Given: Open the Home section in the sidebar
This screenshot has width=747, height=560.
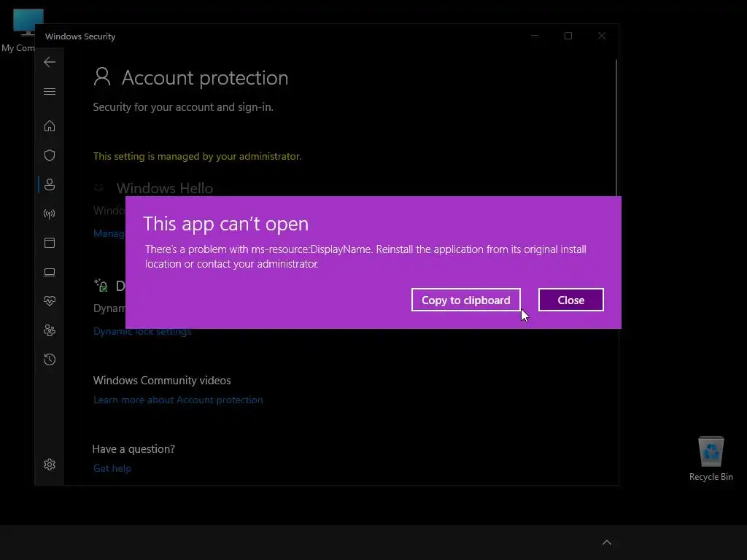Looking at the screenshot, I should (x=50, y=126).
